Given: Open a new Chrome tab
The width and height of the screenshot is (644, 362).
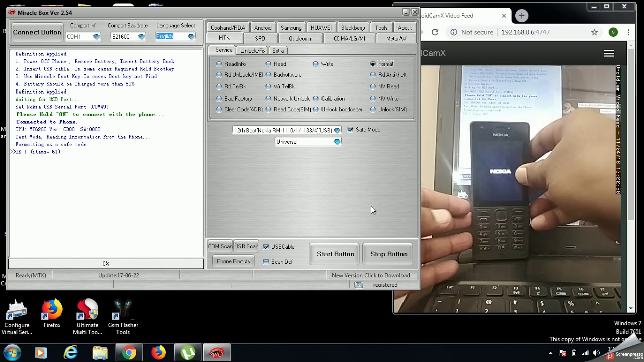Looking at the screenshot, I should (x=522, y=16).
